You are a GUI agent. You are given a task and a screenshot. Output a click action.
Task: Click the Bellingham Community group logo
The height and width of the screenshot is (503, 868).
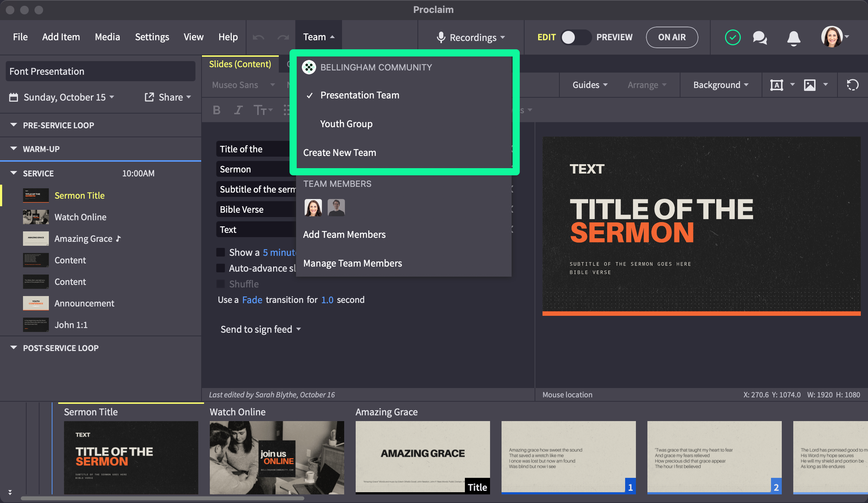point(309,67)
